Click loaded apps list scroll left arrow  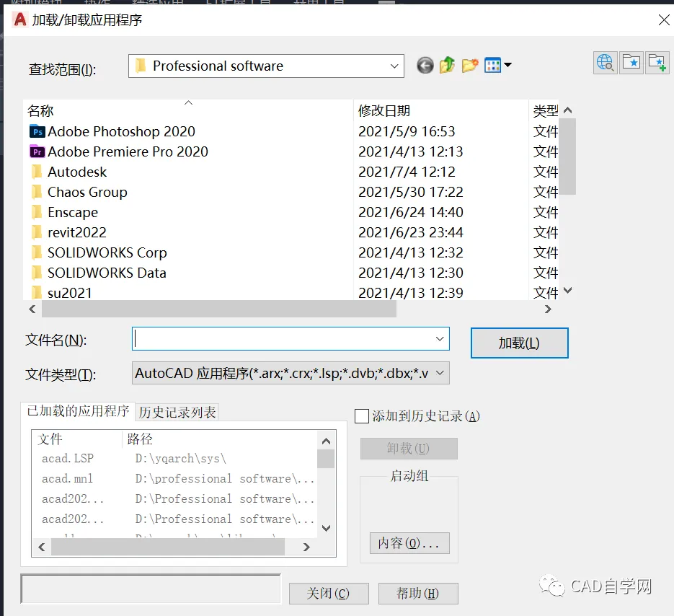(42, 547)
